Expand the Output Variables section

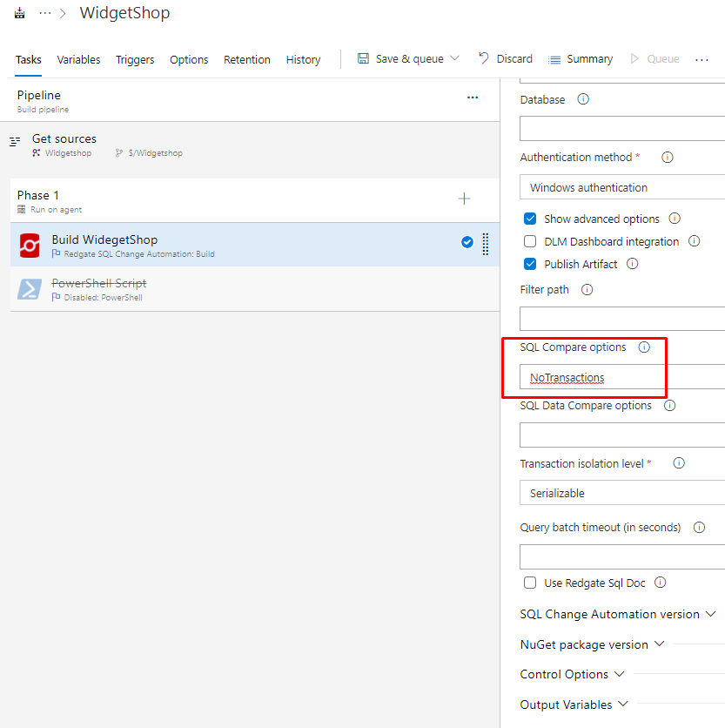tap(574, 704)
